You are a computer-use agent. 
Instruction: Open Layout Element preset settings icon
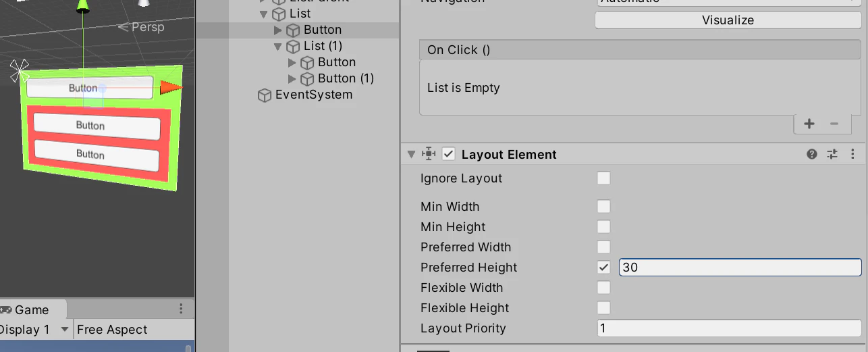[x=832, y=154]
